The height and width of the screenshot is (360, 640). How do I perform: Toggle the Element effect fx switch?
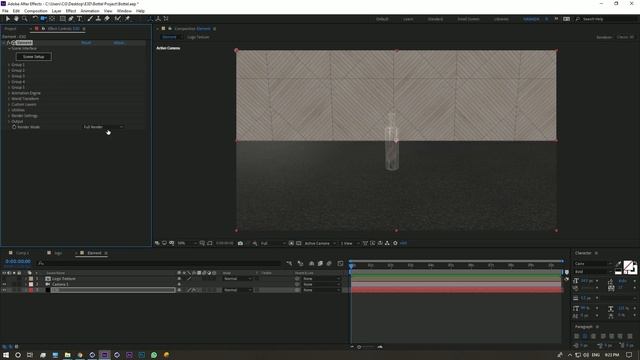tap(9, 42)
